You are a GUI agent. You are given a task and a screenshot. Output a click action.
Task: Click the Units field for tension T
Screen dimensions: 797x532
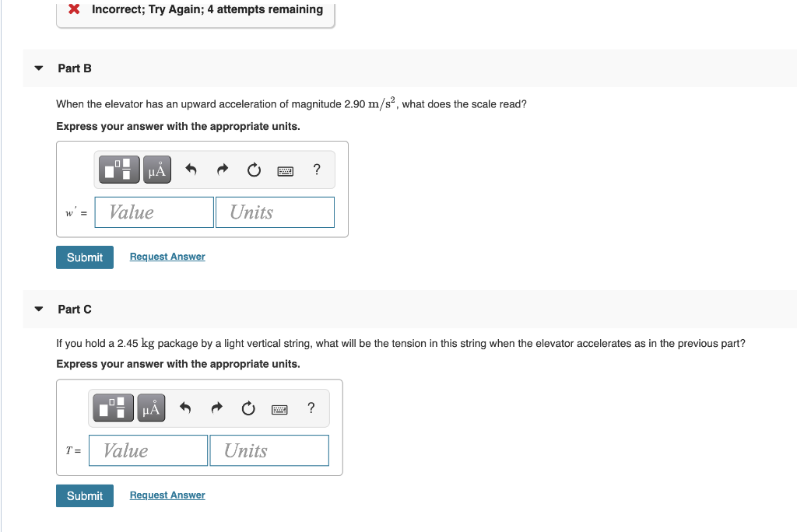269,450
